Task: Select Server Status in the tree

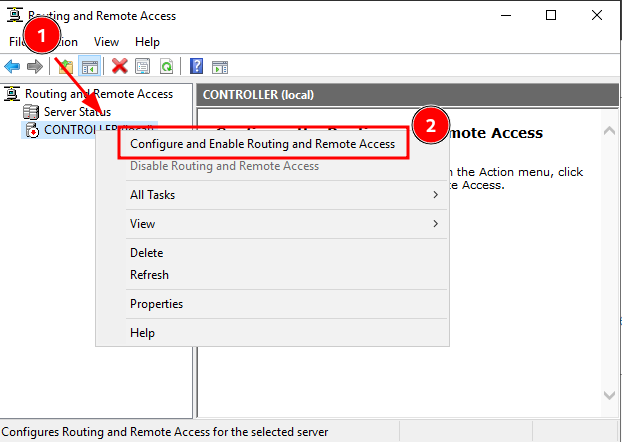Action: coord(77,112)
